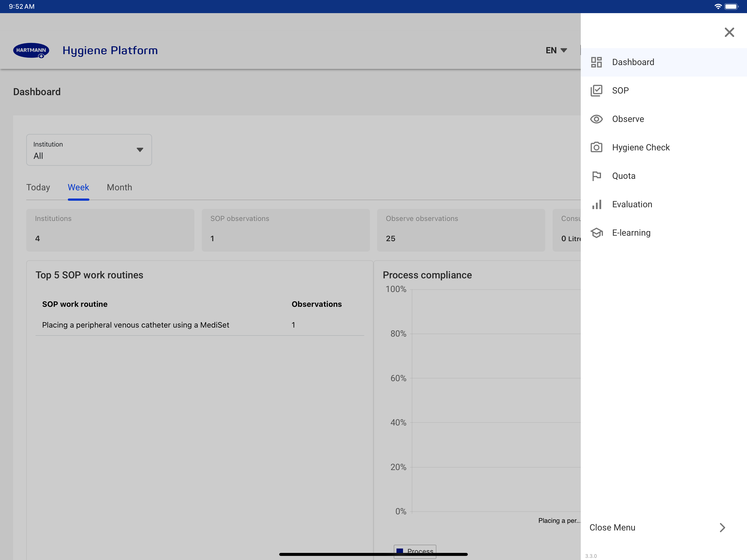This screenshot has width=747, height=560.
Task: Close the side menu with X icon
Action: pyautogui.click(x=729, y=33)
